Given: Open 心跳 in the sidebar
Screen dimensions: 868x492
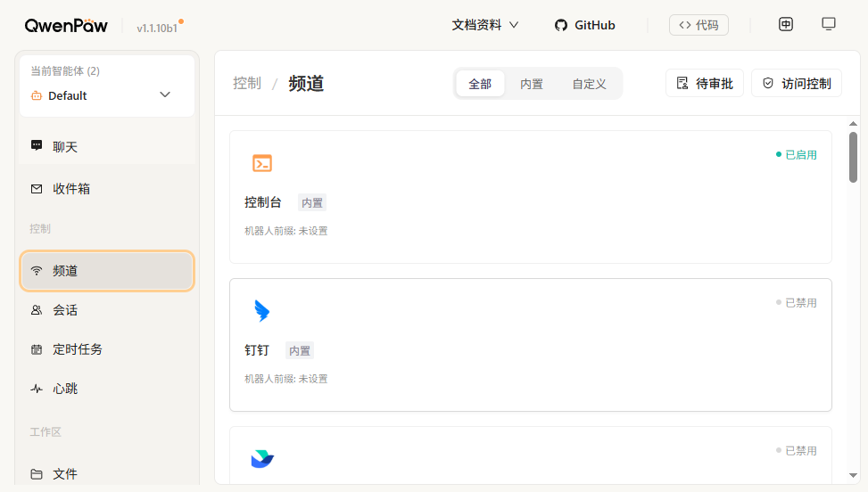Looking at the screenshot, I should [107, 389].
